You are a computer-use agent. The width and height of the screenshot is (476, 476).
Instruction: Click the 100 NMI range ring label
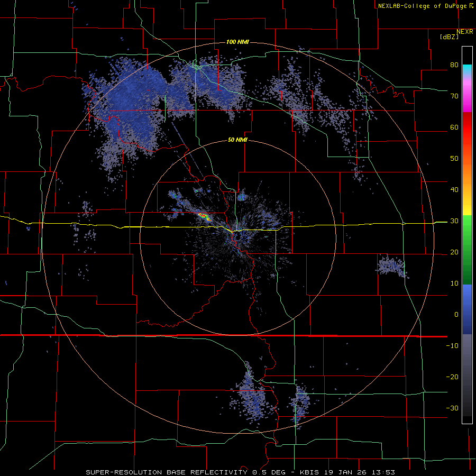click(237, 42)
